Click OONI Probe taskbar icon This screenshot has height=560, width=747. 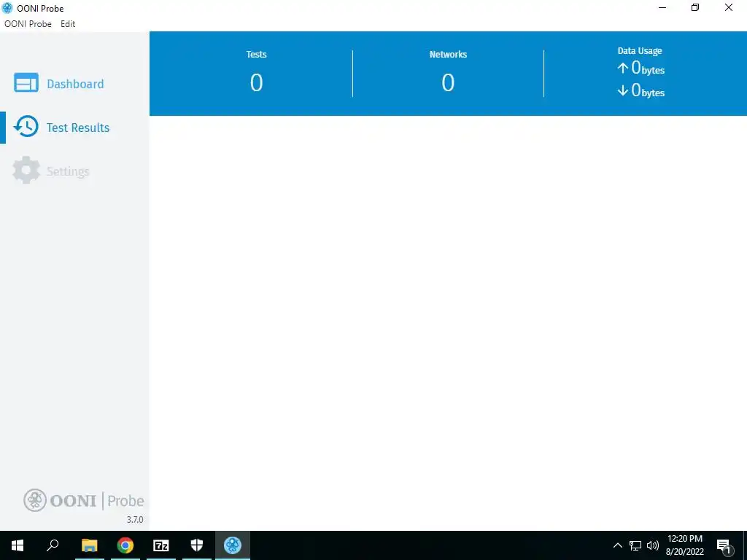point(233,545)
